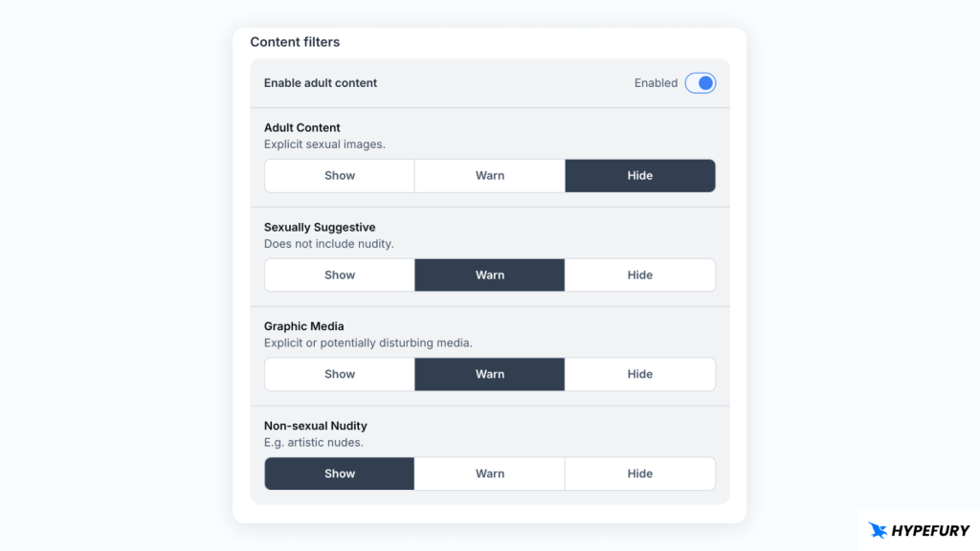This screenshot has height=551, width=980.
Task: Hide Non-sexual Nudity content
Action: pos(640,474)
